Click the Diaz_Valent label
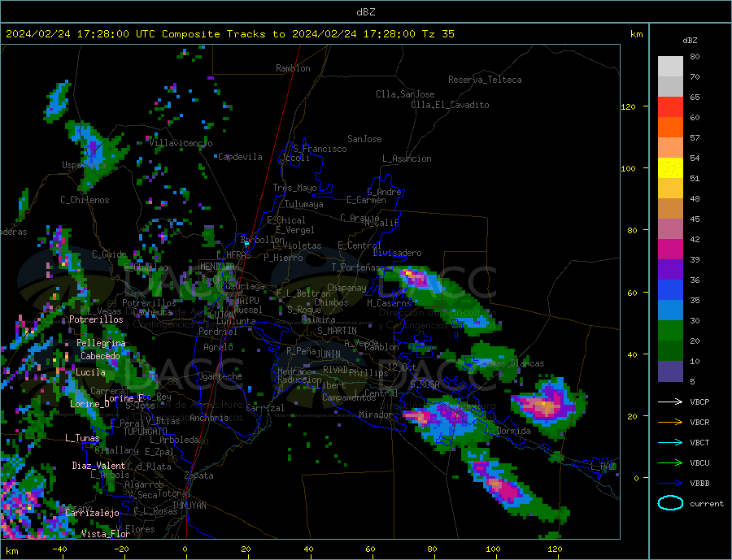The width and height of the screenshot is (732, 560). [98, 466]
